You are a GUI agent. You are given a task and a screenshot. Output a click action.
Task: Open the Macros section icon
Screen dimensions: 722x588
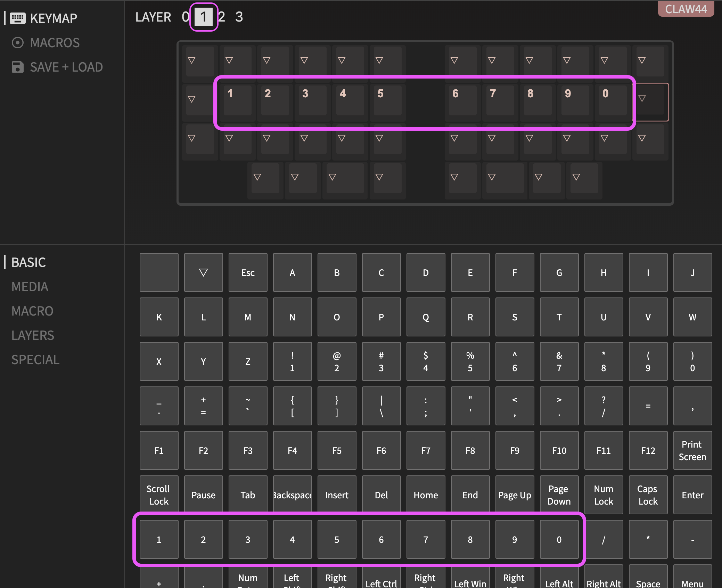click(x=17, y=43)
